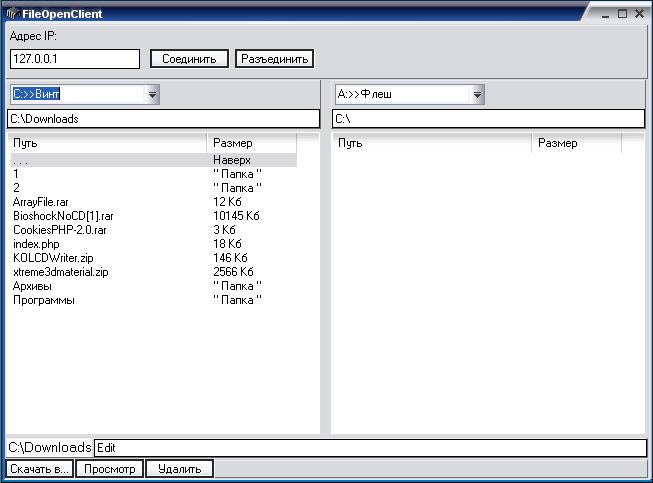
Task: Click the right path field showing C:\
Action: [488, 119]
